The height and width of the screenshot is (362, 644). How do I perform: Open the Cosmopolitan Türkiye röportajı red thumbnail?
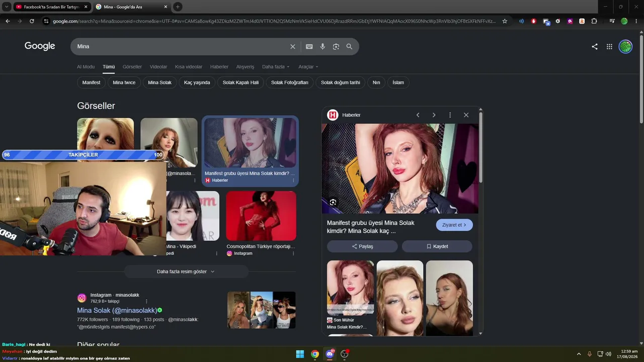coord(261,216)
